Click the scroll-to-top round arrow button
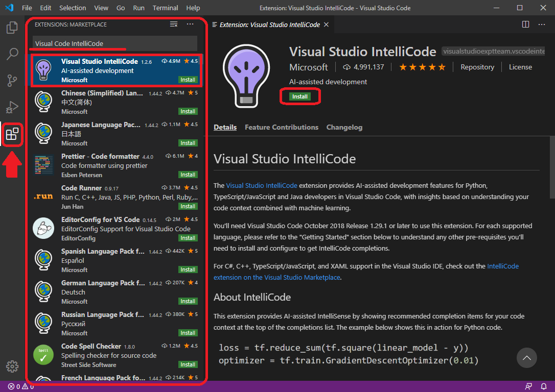This screenshot has height=392, width=555. tap(527, 358)
